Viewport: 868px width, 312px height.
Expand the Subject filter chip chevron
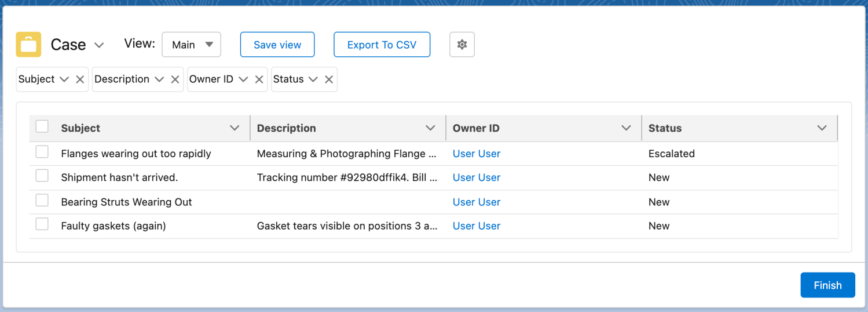tap(64, 79)
